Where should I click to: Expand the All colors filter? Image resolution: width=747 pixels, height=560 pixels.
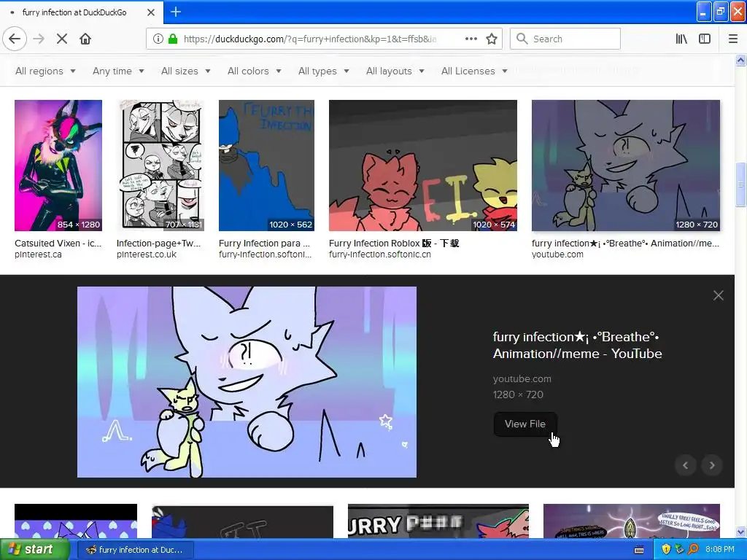click(254, 71)
